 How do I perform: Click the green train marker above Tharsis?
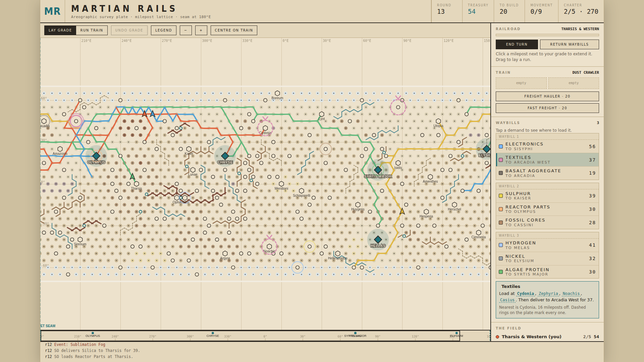point(132,176)
